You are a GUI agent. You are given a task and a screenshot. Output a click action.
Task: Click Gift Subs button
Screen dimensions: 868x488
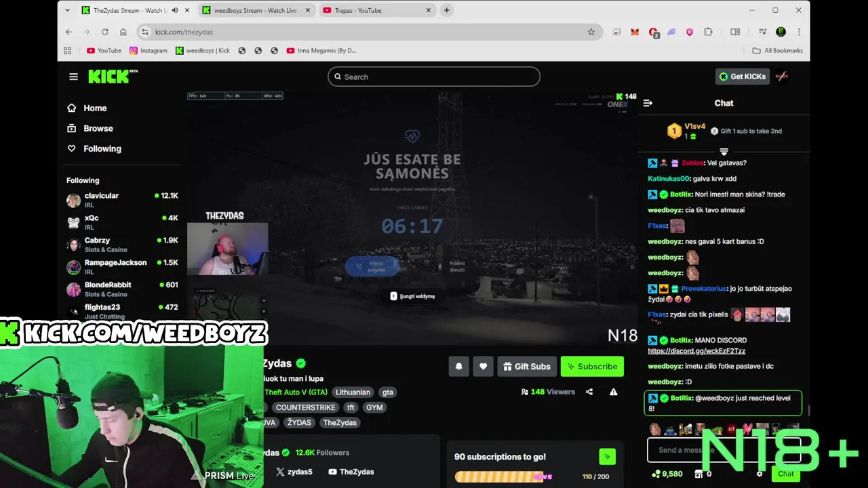[x=527, y=367]
